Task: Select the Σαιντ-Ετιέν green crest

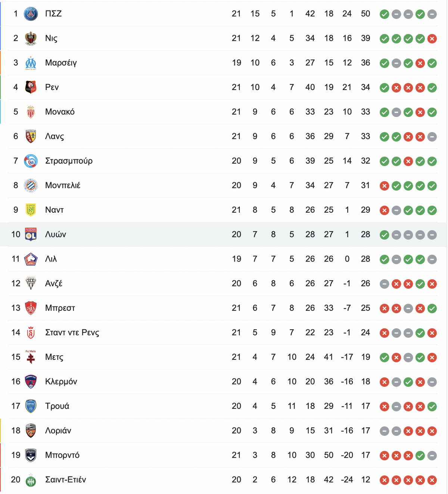Action: click(31, 480)
